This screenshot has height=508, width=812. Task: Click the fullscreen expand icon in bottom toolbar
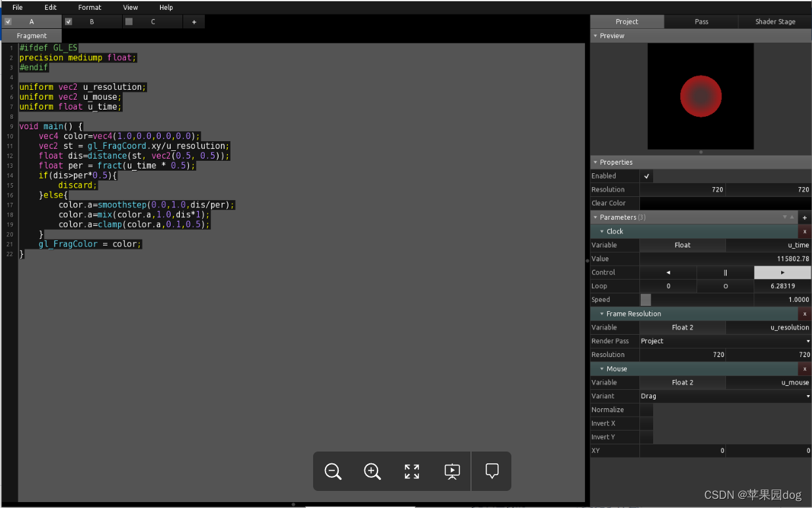click(x=412, y=471)
